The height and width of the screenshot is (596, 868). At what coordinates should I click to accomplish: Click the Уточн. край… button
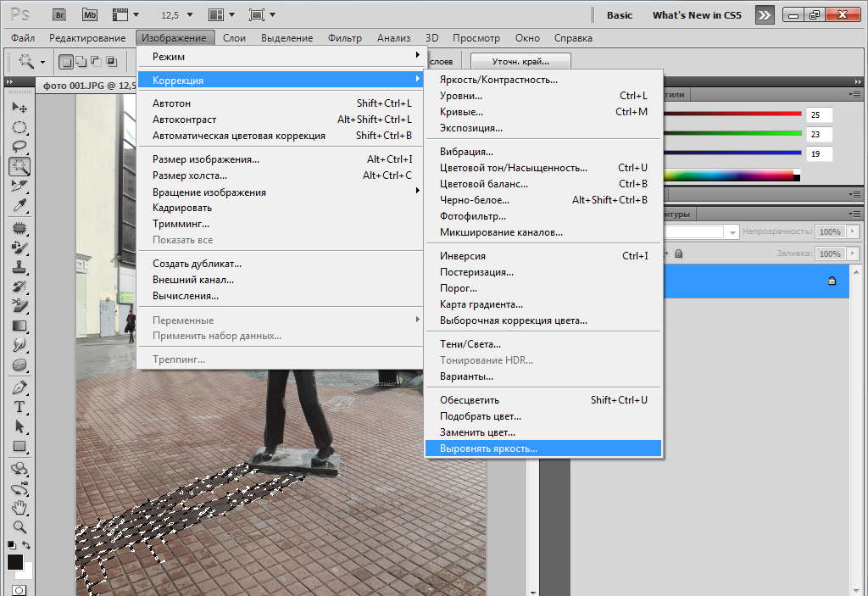[520, 62]
